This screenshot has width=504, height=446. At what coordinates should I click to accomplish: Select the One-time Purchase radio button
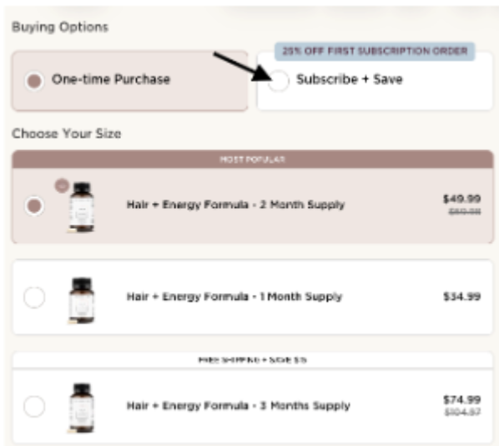pyautogui.click(x=34, y=81)
